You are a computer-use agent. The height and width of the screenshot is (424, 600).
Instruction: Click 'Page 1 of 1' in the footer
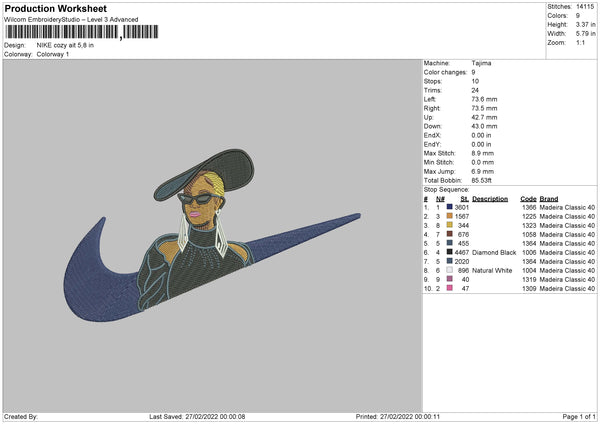pyautogui.click(x=579, y=416)
